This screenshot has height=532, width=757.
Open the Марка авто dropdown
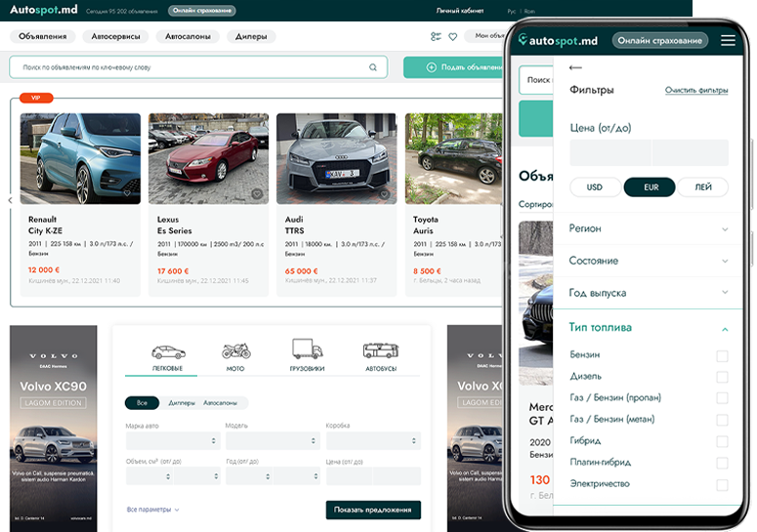[x=173, y=441]
